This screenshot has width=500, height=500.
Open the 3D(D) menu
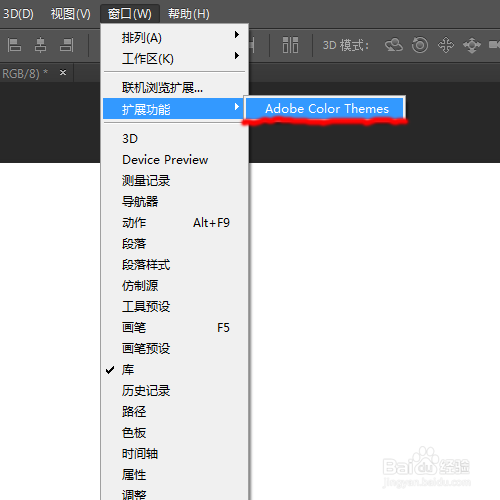(x=18, y=14)
